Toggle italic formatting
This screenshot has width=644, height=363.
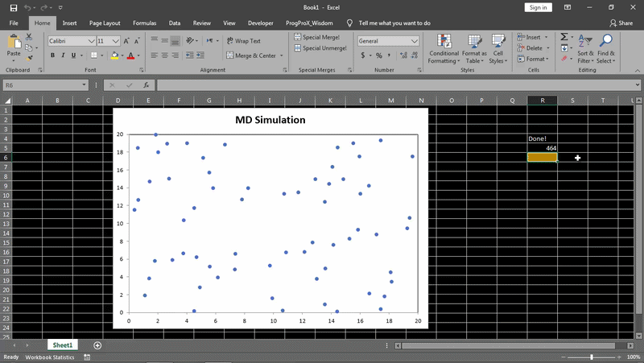tap(63, 55)
